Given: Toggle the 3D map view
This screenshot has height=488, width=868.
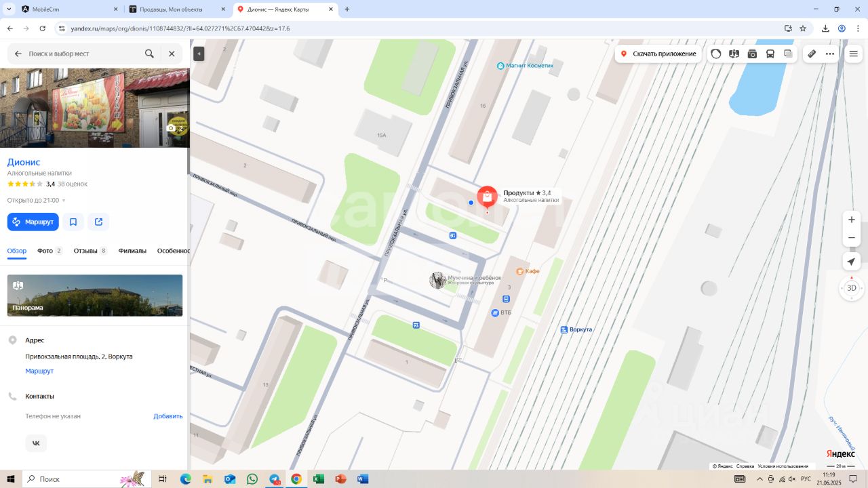Looking at the screenshot, I should point(852,288).
